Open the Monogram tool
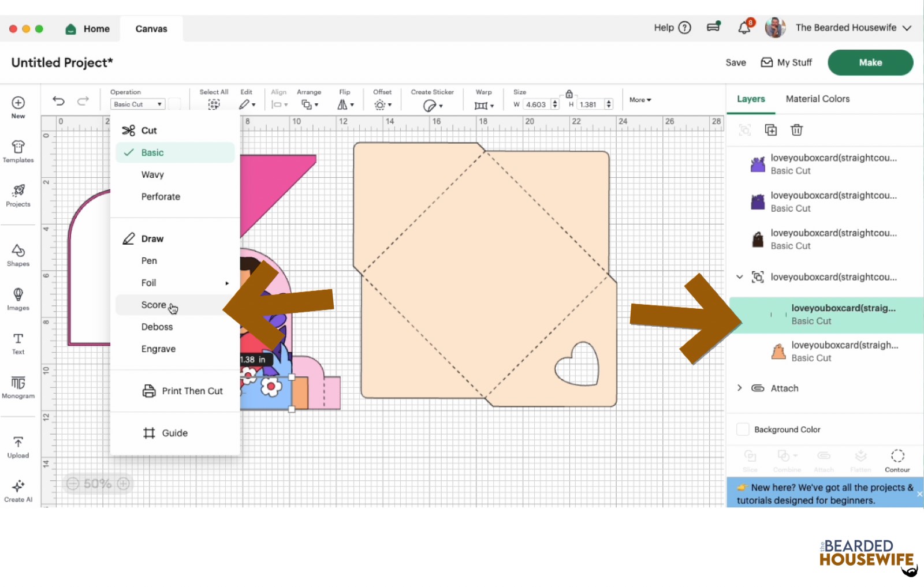 (18, 387)
